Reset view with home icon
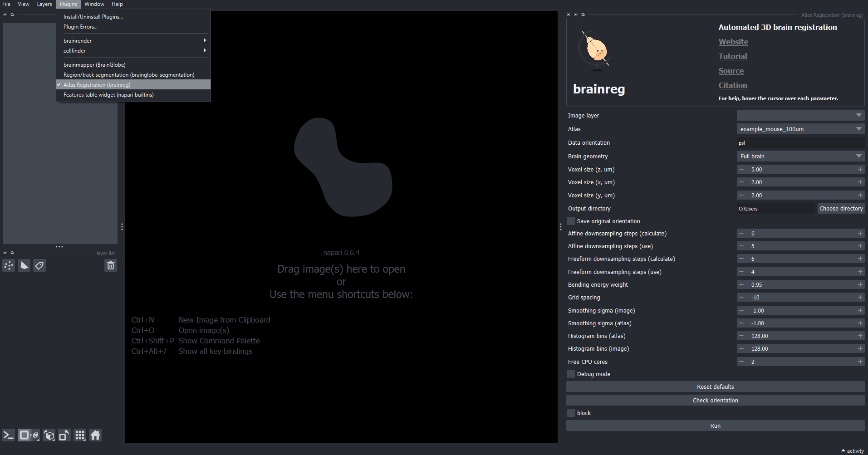This screenshot has width=868, height=455. pyautogui.click(x=95, y=435)
